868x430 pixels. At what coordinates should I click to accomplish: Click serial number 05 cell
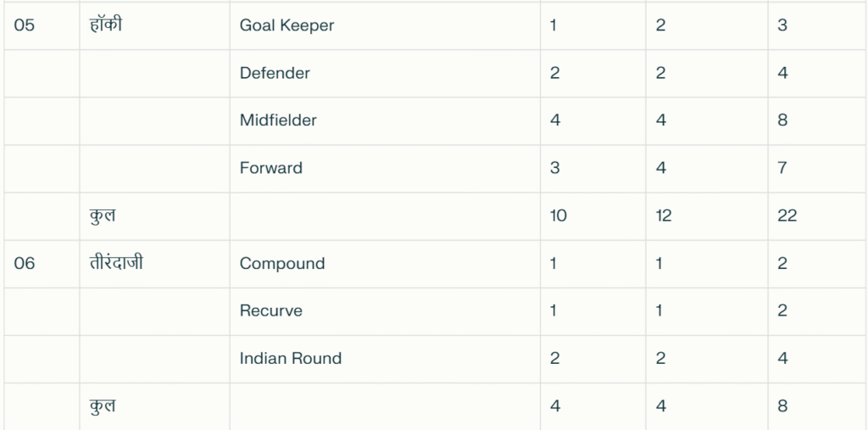(x=42, y=25)
